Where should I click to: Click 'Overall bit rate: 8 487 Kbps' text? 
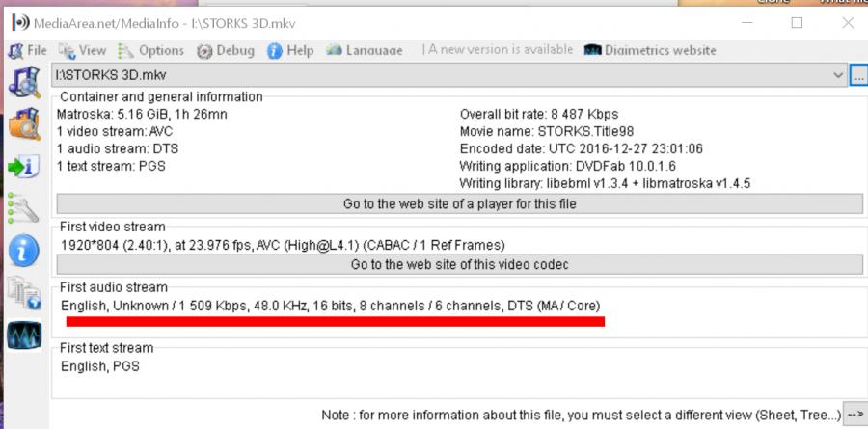pos(539,115)
